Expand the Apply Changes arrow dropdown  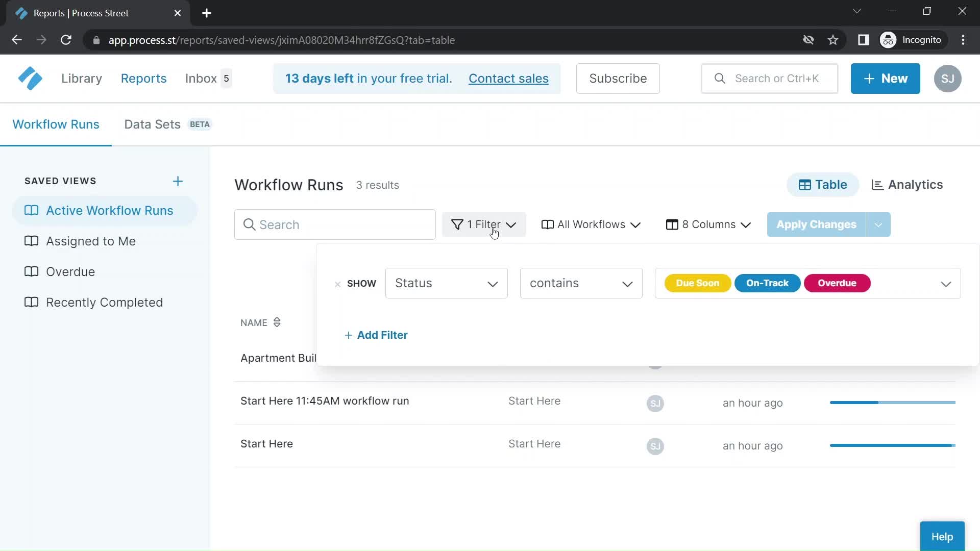click(878, 224)
